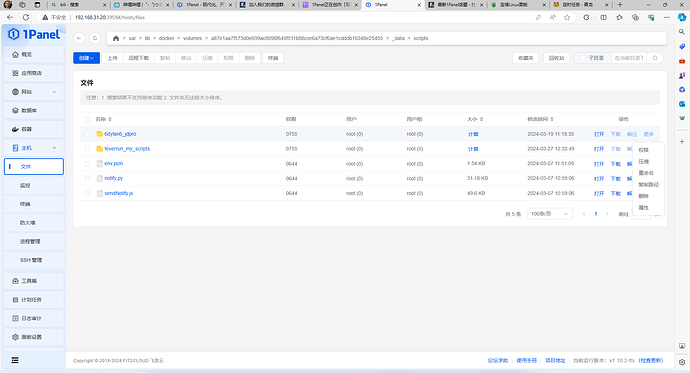Click the Edge sidebar plus icon
The image size is (690, 373).
[682, 142]
